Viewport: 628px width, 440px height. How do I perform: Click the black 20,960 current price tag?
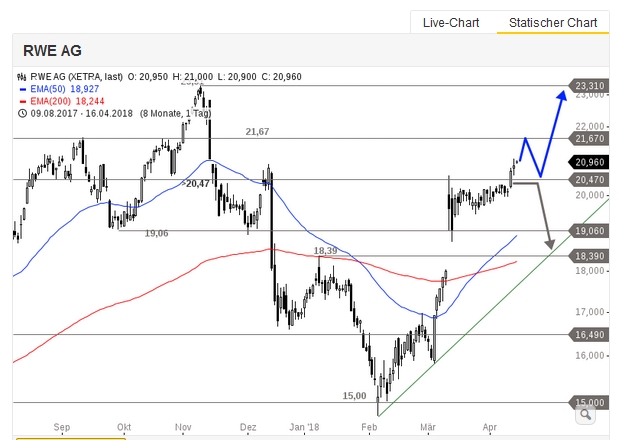coord(589,162)
